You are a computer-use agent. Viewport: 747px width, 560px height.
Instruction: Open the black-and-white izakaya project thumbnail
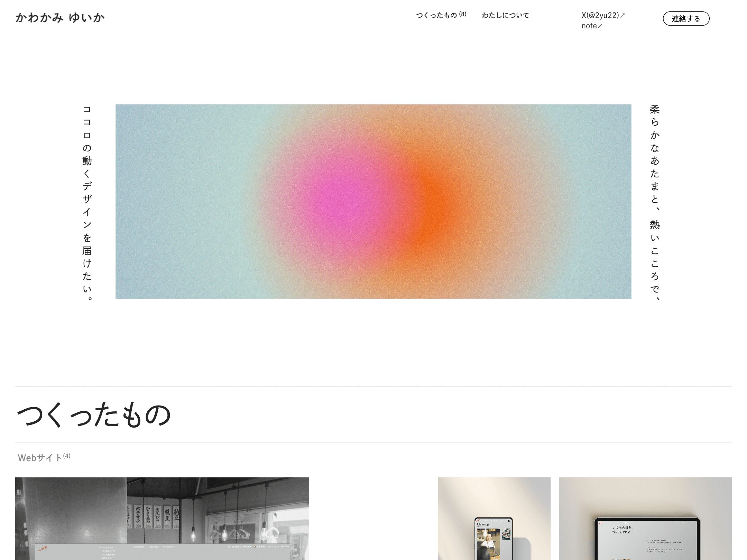(162, 519)
